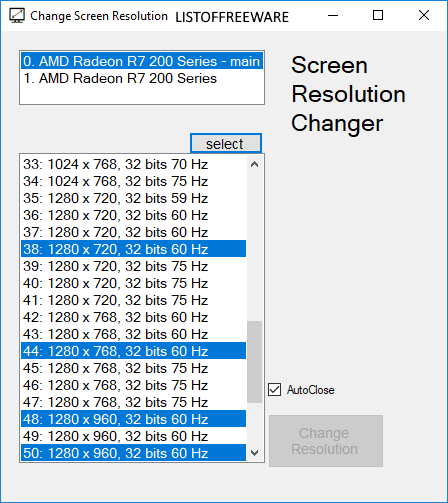
Task: Select mode 41: 1280 x 720 75 Hz
Action: (x=133, y=300)
